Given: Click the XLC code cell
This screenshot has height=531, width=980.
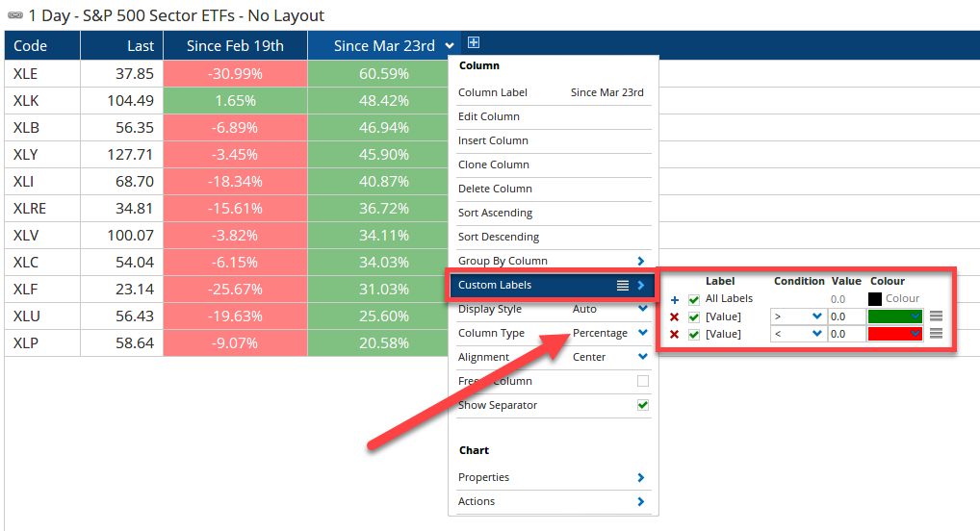Looking at the screenshot, I should point(42,263).
